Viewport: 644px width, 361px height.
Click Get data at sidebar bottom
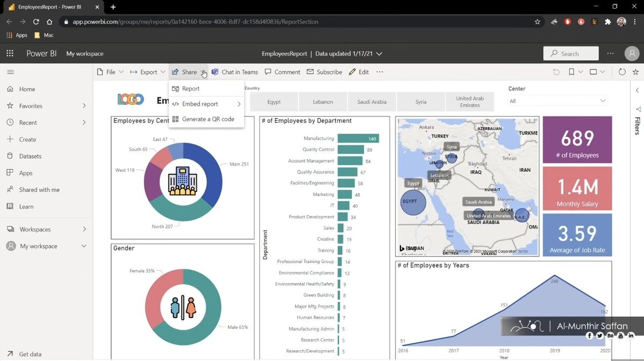point(30,354)
